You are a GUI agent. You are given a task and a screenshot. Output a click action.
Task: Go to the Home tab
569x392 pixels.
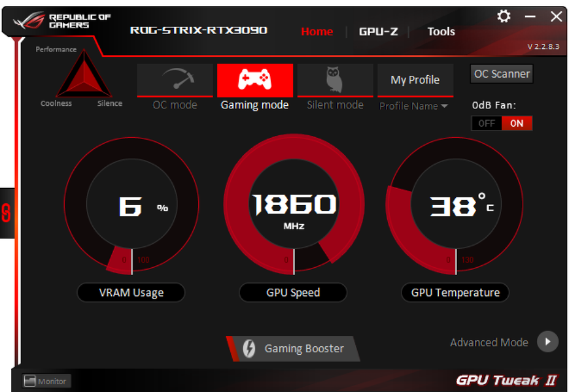[x=317, y=31]
